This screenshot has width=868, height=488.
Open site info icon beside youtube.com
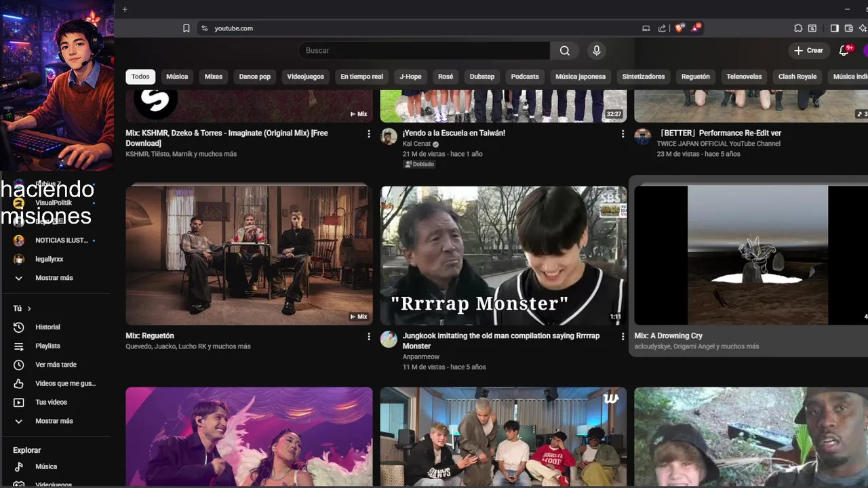tap(204, 28)
